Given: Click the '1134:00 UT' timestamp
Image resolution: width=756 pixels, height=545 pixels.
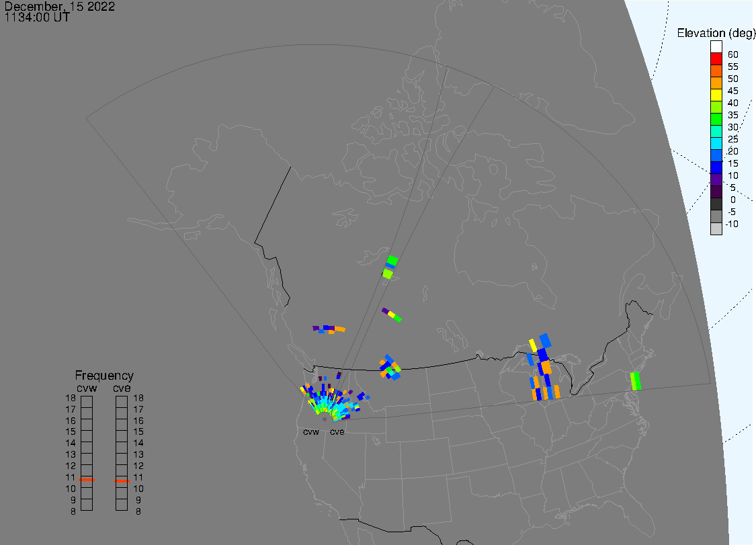Looking at the screenshot, I should click(37, 17).
